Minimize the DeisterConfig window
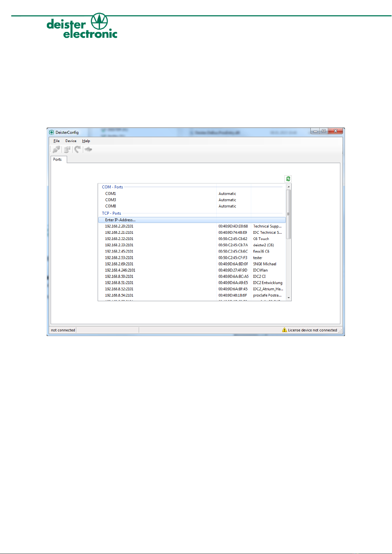Screen dimensions: 392x554 (315, 131)
